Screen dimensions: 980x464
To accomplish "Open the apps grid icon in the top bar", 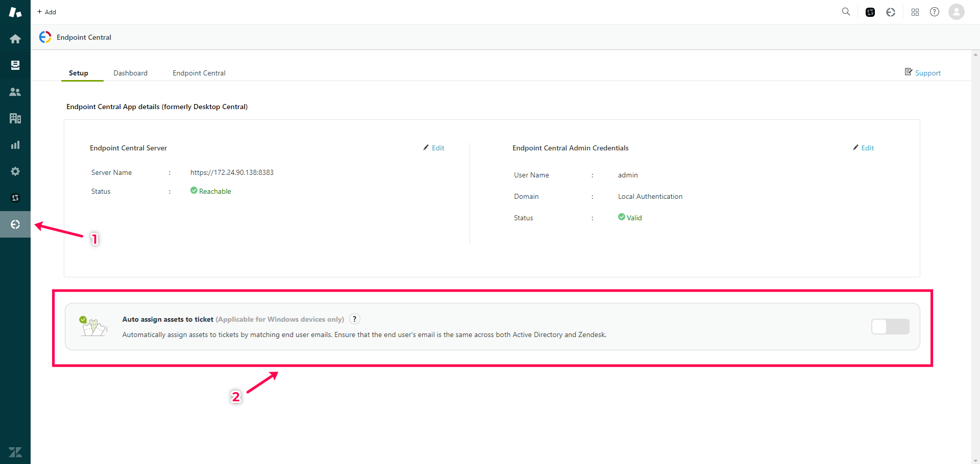I will coord(915,12).
